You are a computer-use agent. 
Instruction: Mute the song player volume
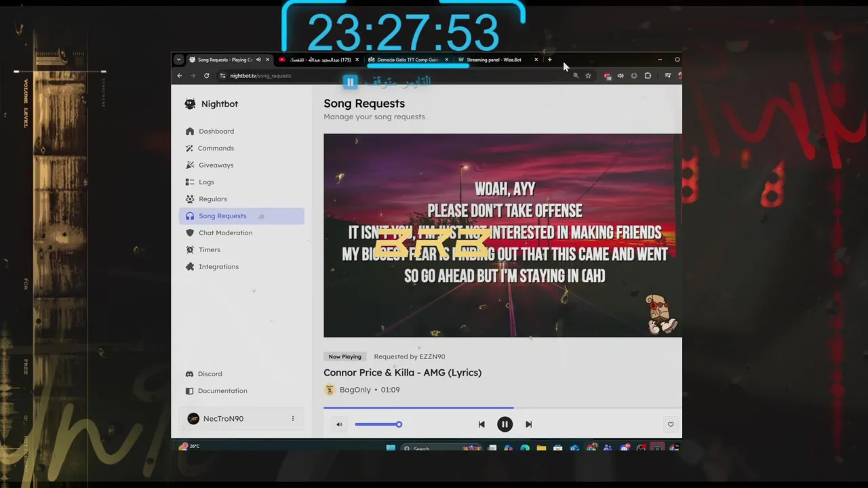pyautogui.click(x=340, y=424)
